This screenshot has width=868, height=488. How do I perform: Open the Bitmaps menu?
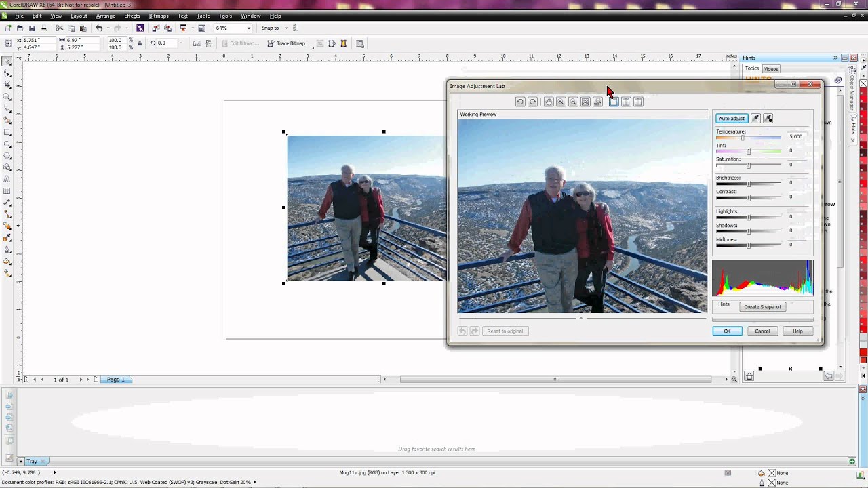(159, 16)
